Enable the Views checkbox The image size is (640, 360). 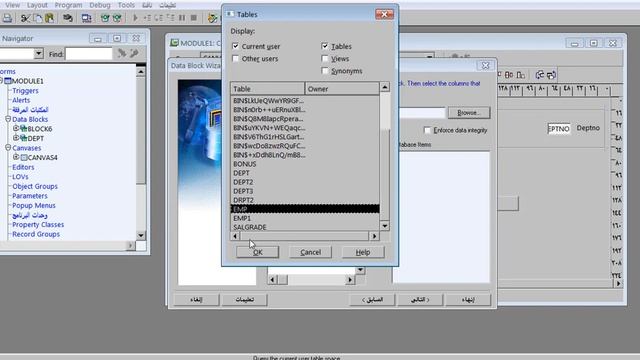point(325,58)
